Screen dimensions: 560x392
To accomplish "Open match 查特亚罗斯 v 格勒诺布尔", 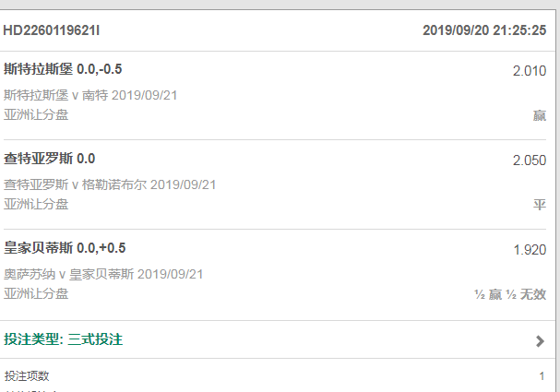I will coord(110,184).
